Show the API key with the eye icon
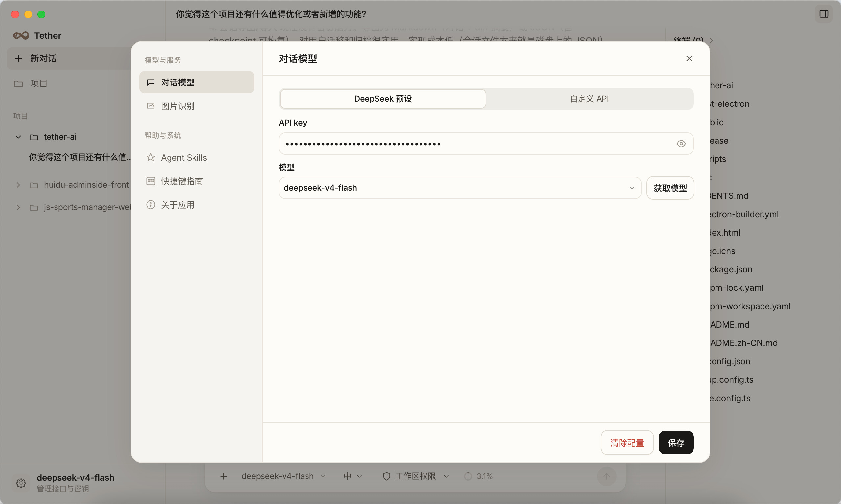The image size is (841, 504). [681, 144]
